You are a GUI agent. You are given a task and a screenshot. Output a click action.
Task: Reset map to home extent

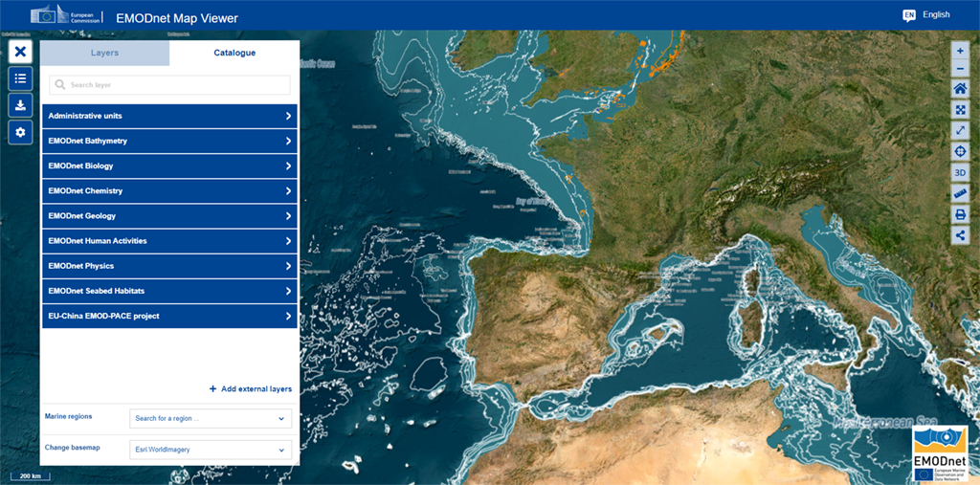pos(961,88)
